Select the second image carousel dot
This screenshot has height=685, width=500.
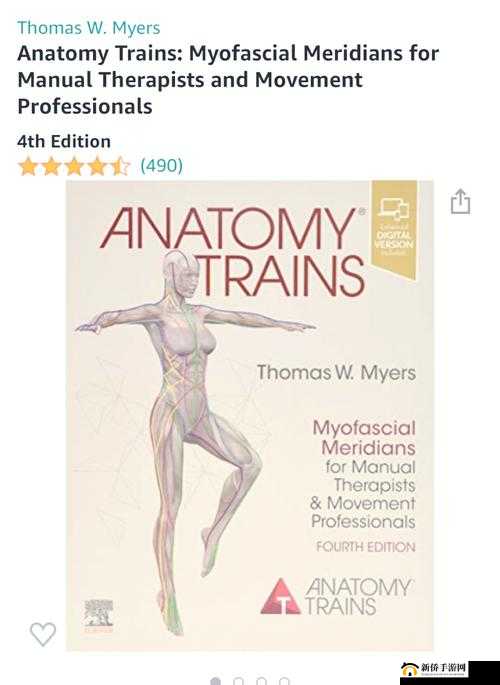(x=238, y=682)
